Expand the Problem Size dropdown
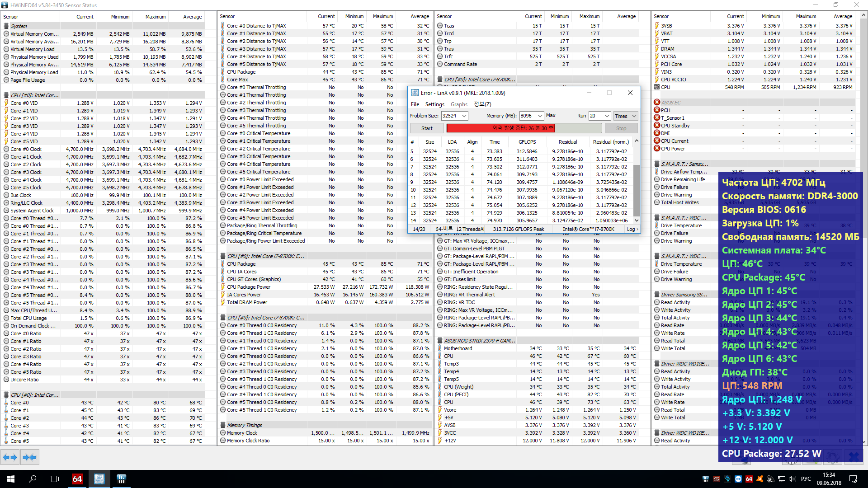Image resolution: width=868 pixels, height=488 pixels. click(464, 116)
